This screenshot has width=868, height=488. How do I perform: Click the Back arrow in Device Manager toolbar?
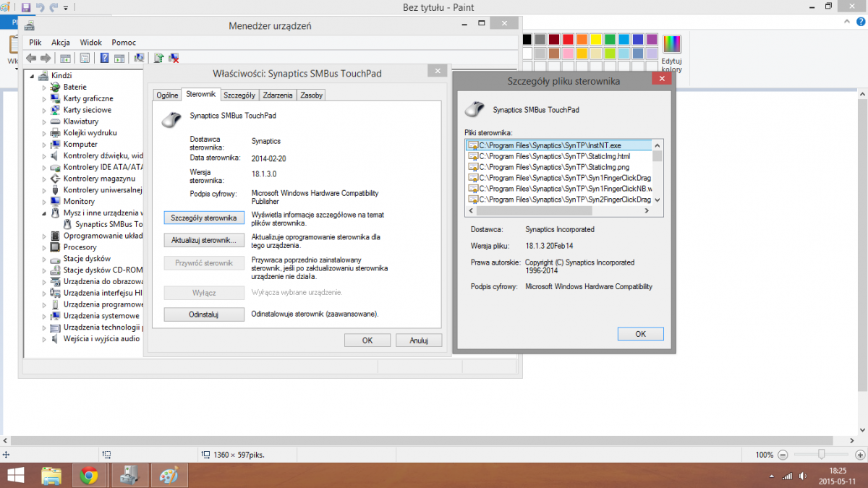click(x=31, y=58)
